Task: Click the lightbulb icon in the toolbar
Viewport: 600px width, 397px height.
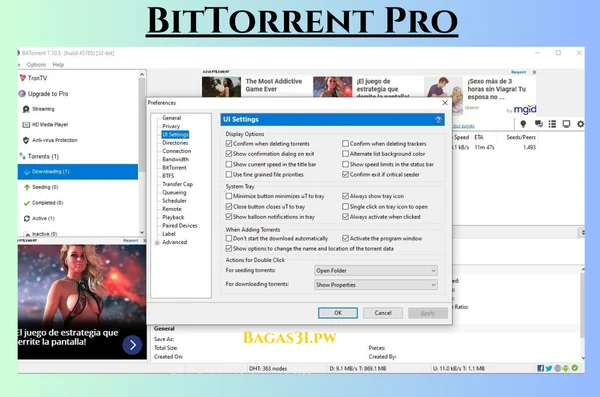Action: pyautogui.click(x=523, y=124)
